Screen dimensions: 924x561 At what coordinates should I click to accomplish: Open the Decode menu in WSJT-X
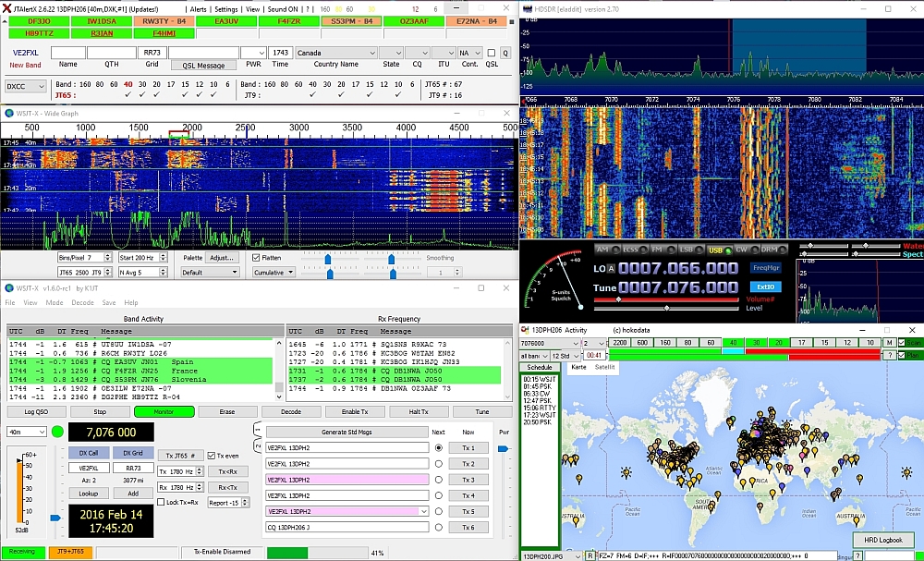point(82,302)
